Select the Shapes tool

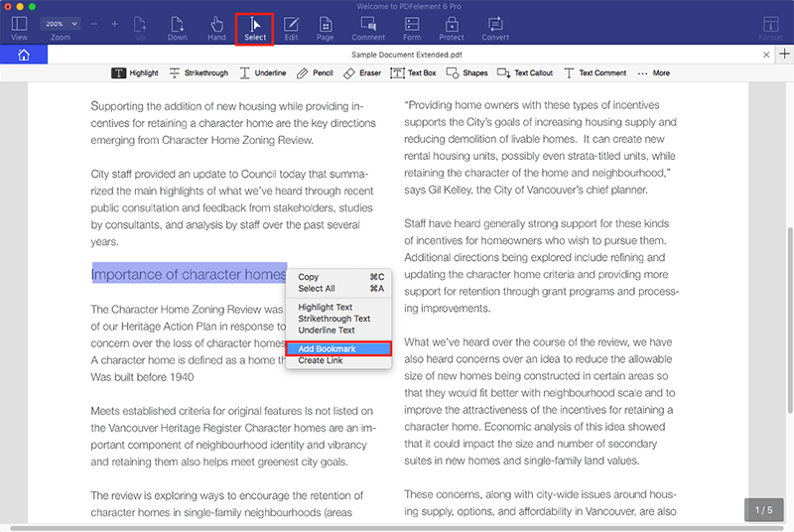(466, 72)
